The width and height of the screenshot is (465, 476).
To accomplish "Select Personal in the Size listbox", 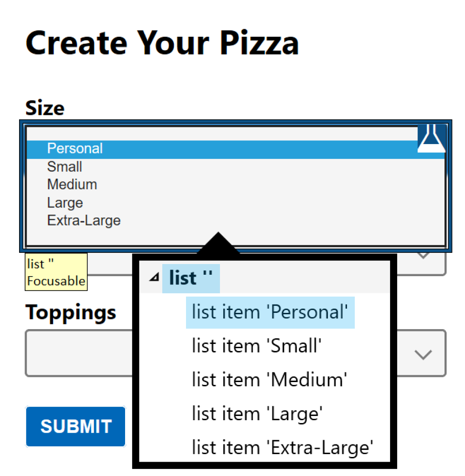I will coord(75,149).
